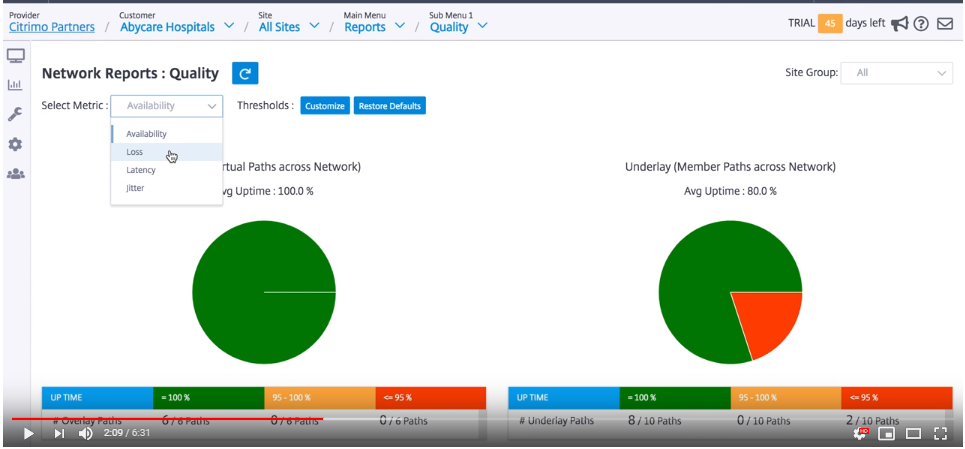Click the Underlay Member Paths chart title
Viewport: 965px width, 449px height.
pos(730,167)
